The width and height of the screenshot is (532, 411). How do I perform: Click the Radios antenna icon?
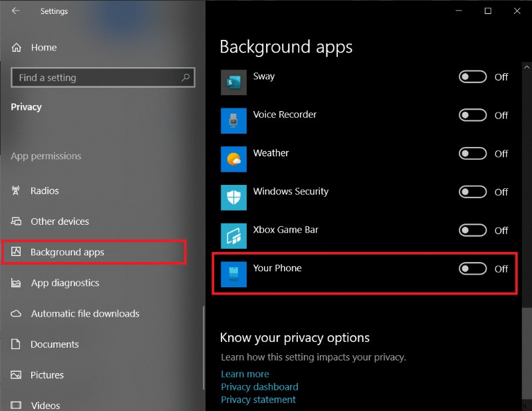click(15, 191)
